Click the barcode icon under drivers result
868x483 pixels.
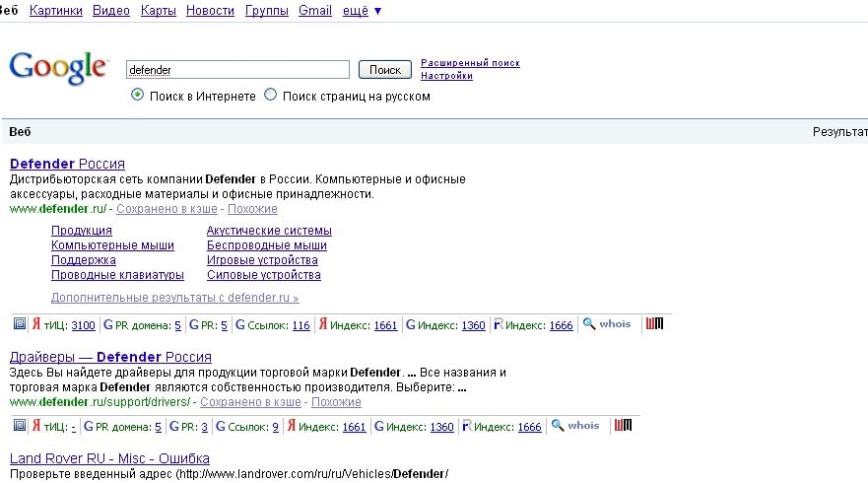click(622, 426)
